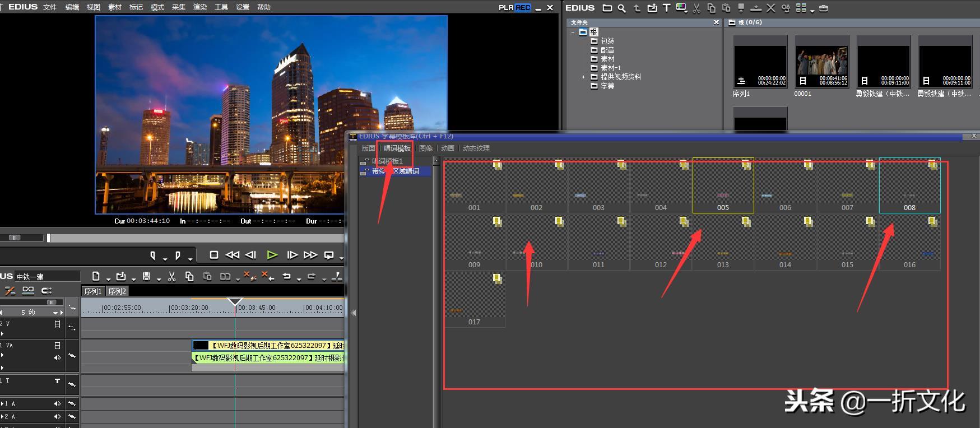This screenshot has width=980, height=428.
Task: Create color bar clip icon in bin
Action: 681,8
